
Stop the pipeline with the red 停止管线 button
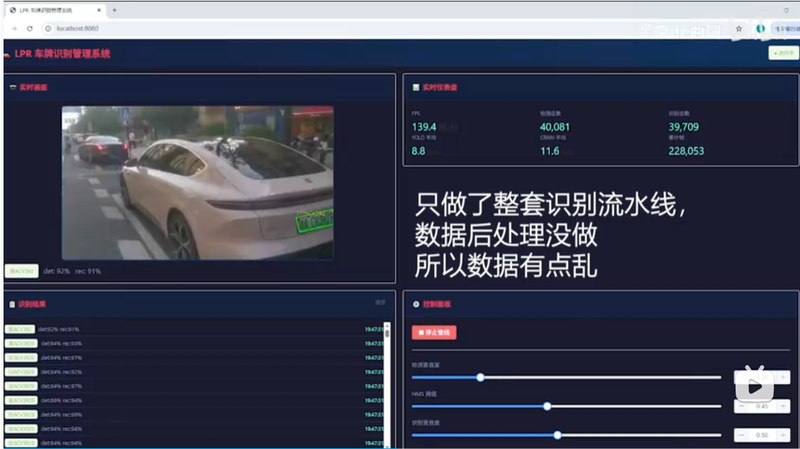(434, 333)
